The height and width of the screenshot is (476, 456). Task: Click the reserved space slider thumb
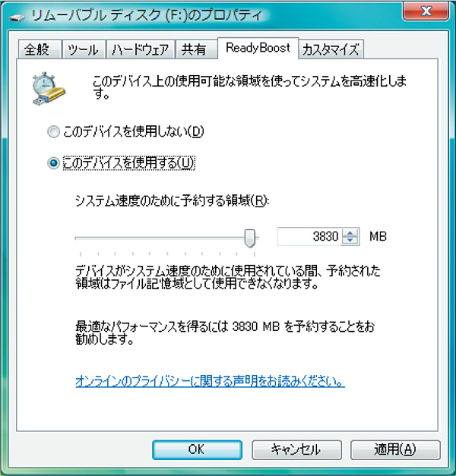(250, 238)
